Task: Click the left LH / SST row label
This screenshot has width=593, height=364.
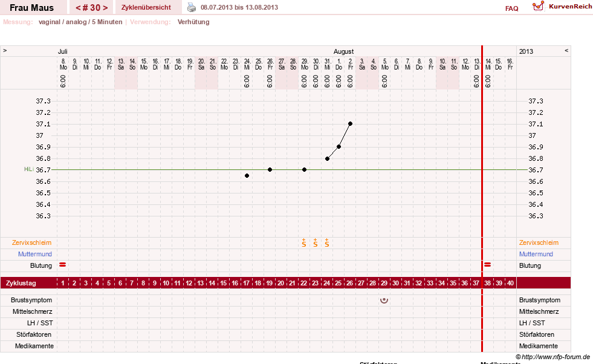Action: point(40,323)
